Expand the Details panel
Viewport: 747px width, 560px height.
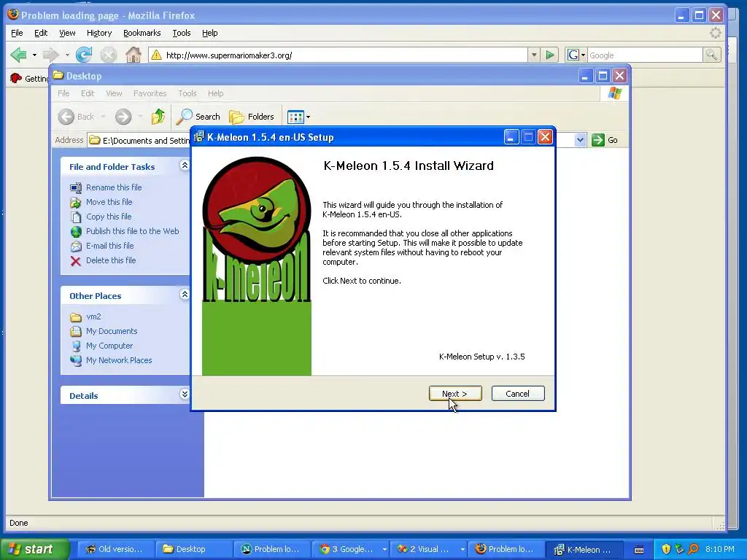pyautogui.click(x=185, y=394)
